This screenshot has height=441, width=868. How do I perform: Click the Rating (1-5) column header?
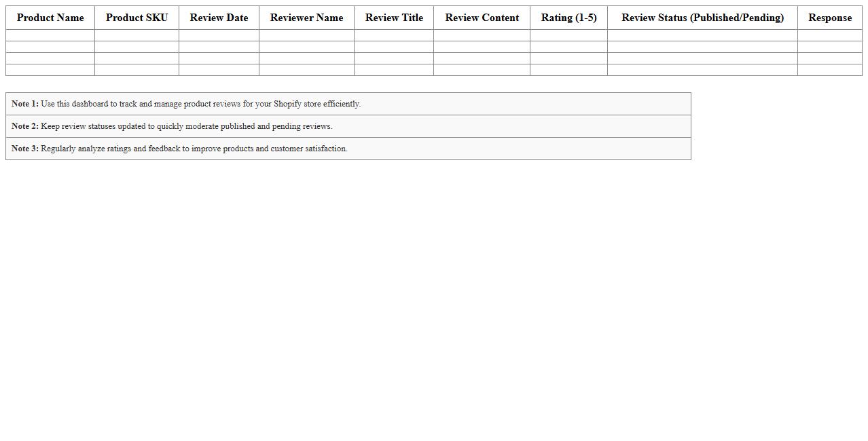pyautogui.click(x=568, y=18)
